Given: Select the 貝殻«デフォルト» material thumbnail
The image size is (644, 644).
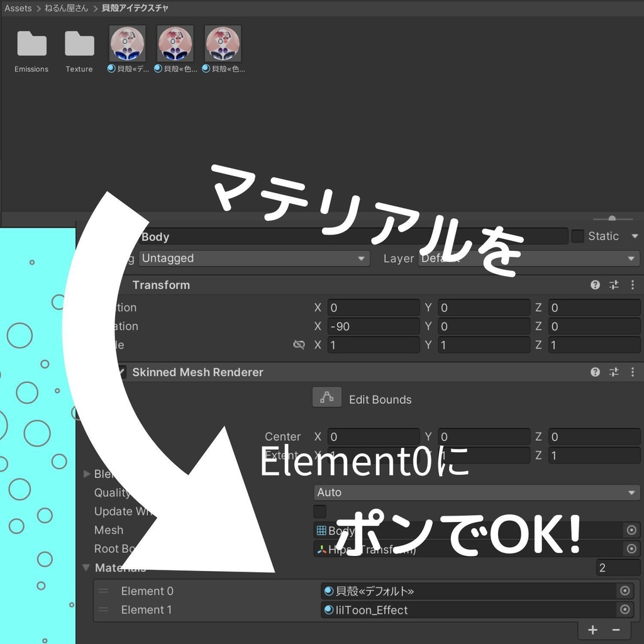Looking at the screenshot, I should (126, 44).
